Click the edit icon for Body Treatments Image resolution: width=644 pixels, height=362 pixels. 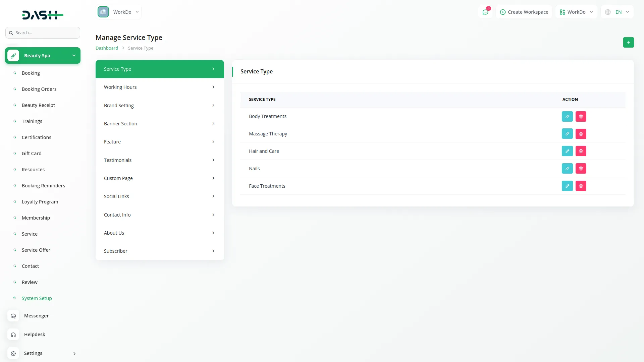pyautogui.click(x=567, y=116)
